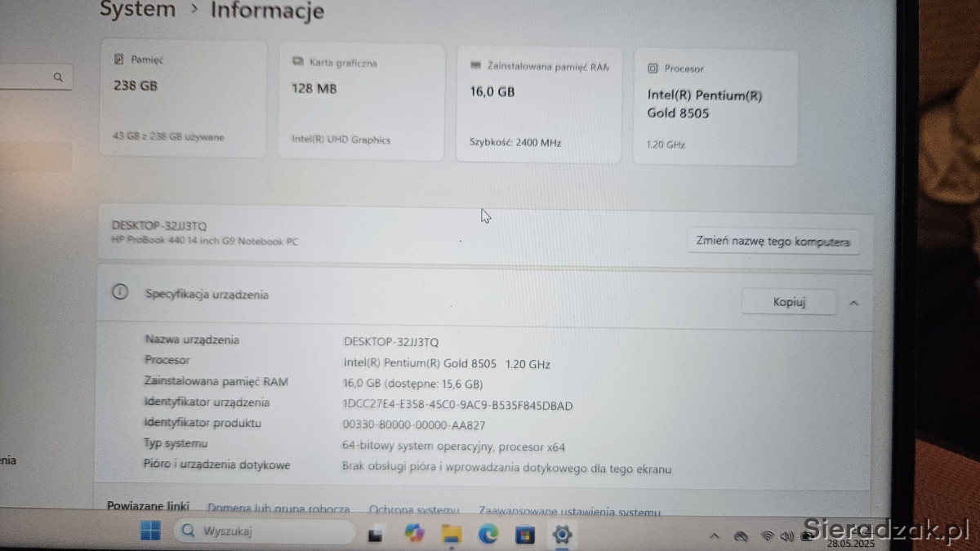The image size is (980, 551).
Task: Open Ochrona systemu link
Action: (414, 510)
